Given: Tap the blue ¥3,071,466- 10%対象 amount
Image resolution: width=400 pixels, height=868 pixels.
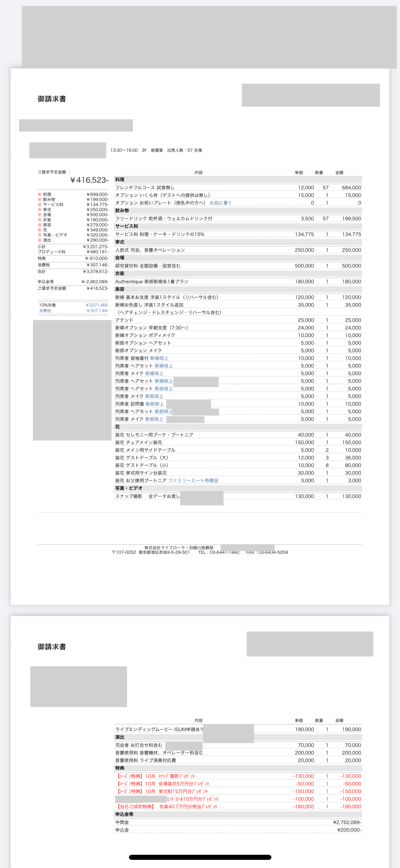Looking at the screenshot, I should (97, 305).
